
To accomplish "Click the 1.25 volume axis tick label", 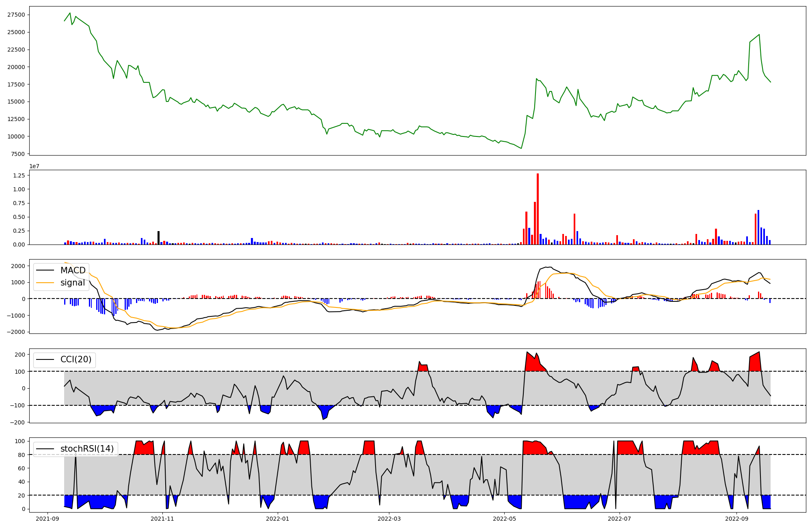I will click(19, 175).
